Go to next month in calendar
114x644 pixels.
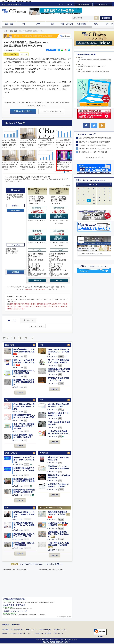click(x=111, y=184)
